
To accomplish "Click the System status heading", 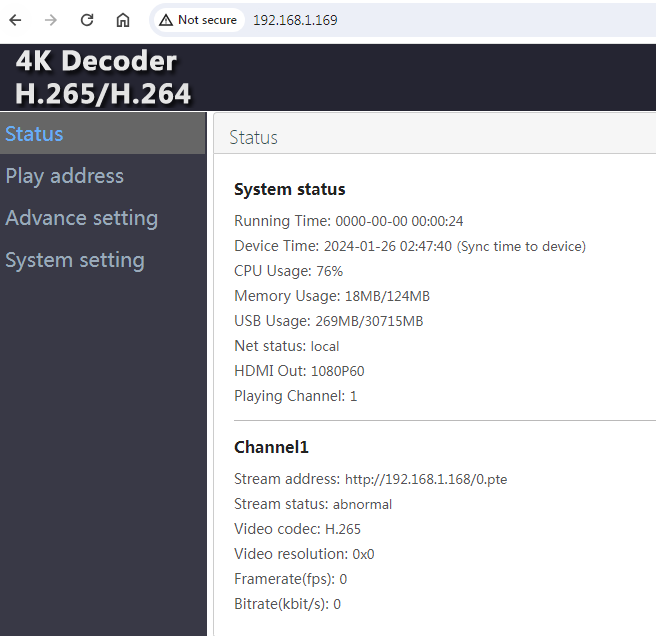I will [x=290, y=189].
